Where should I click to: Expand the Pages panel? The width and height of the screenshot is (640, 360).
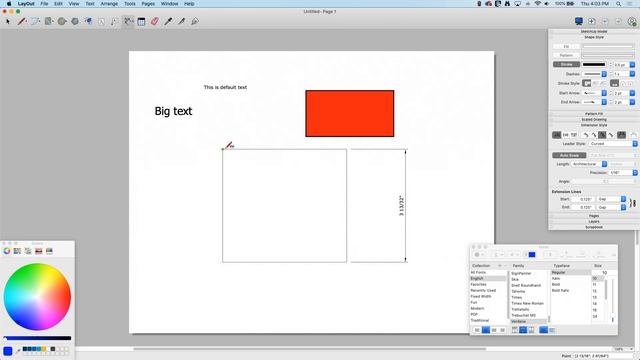point(593,216)
